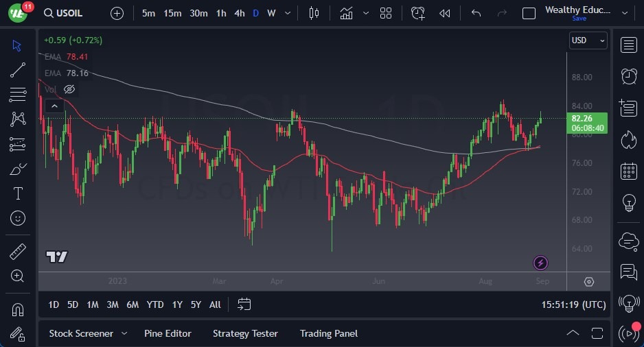Select the candlestick chart style icon
Image resolution: width=644 pixels, height=347 pixels.
(x=314, y=13)
